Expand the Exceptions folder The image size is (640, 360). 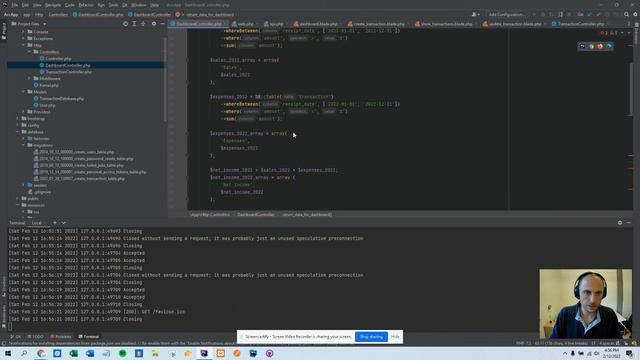click(24, 38)
